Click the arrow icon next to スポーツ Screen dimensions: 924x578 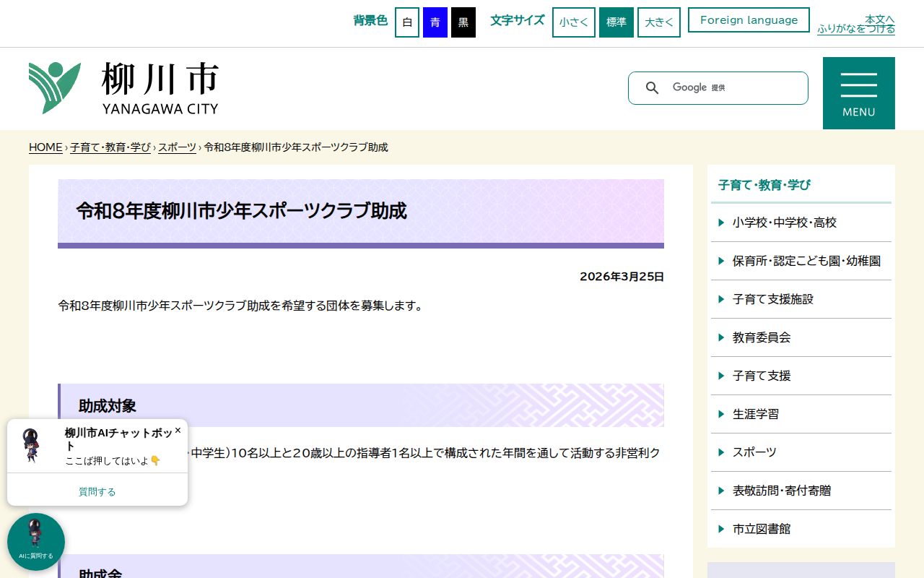721,452
